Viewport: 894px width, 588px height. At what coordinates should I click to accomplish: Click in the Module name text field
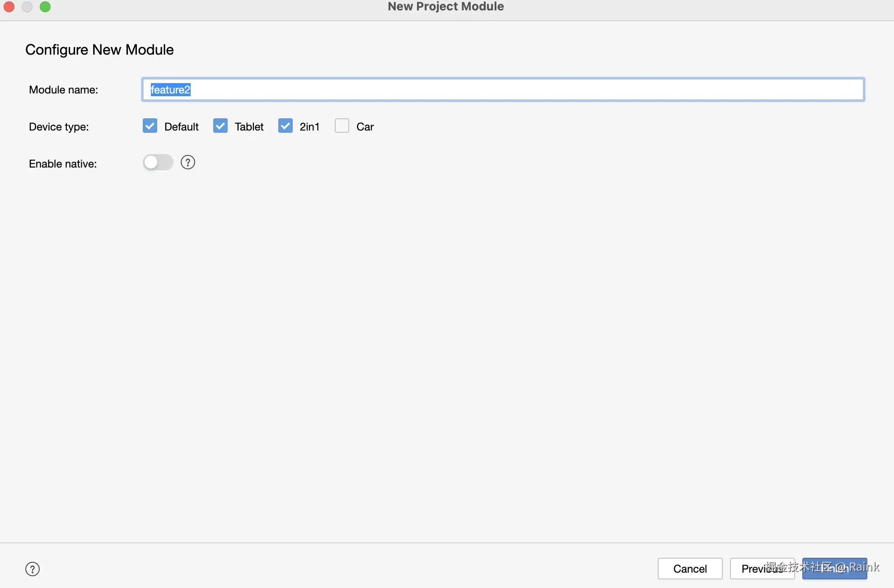click(x=502, y=90)
